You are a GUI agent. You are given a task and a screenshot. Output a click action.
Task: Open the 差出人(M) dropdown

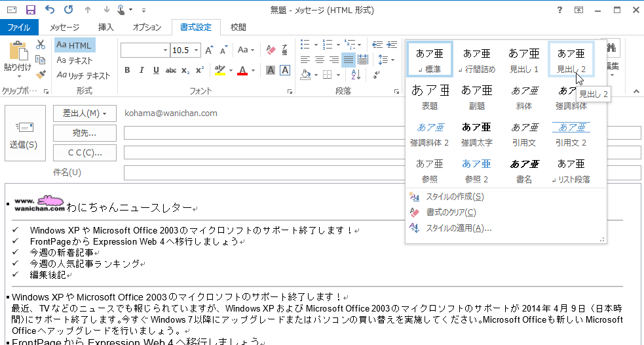coord(85,113)
